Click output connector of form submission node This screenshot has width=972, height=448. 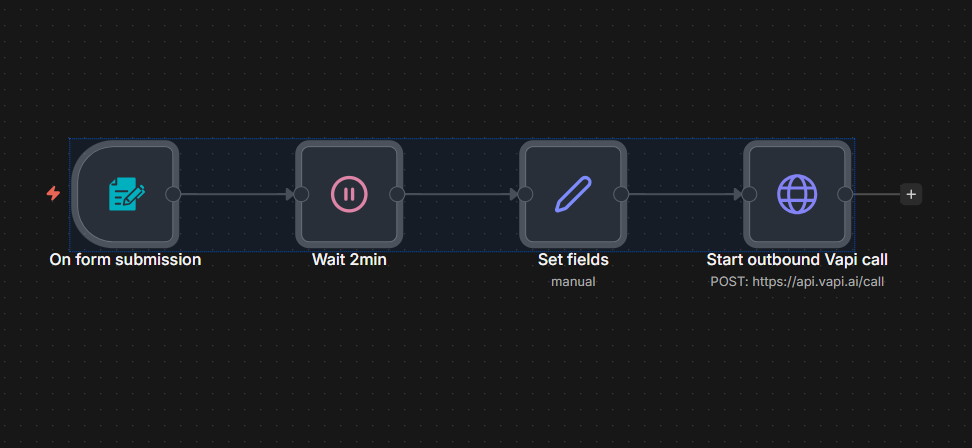coord(173,194)
